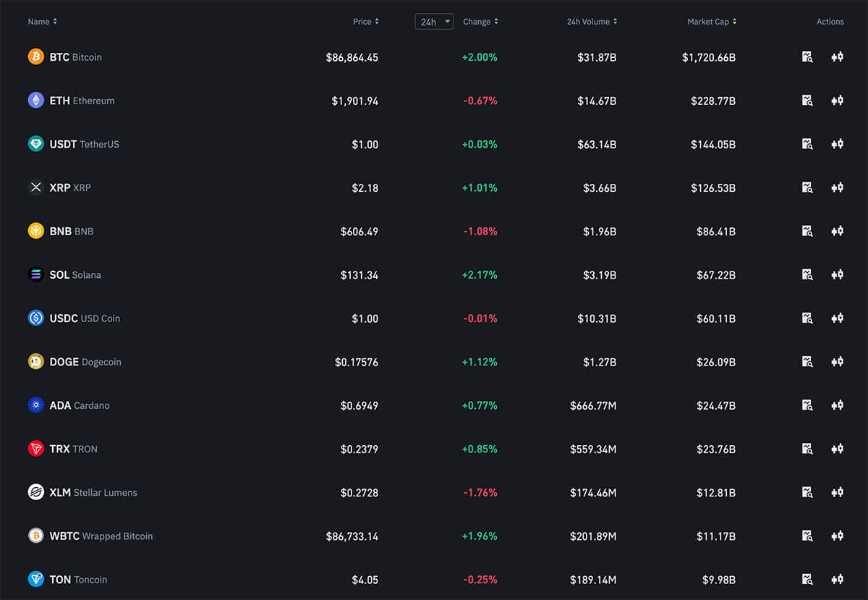
Task: Click the Ethereum coin logo icon
Action: tap(35, 101)
